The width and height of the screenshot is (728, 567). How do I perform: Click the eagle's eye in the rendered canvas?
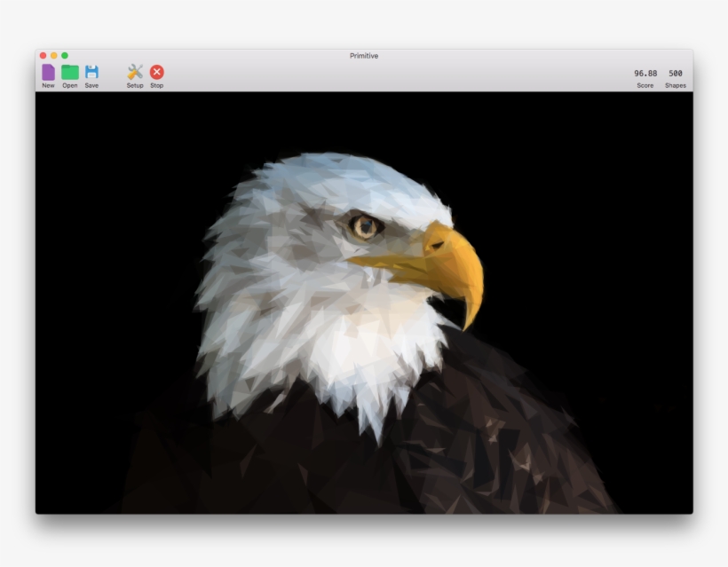(x=365, y=228)
